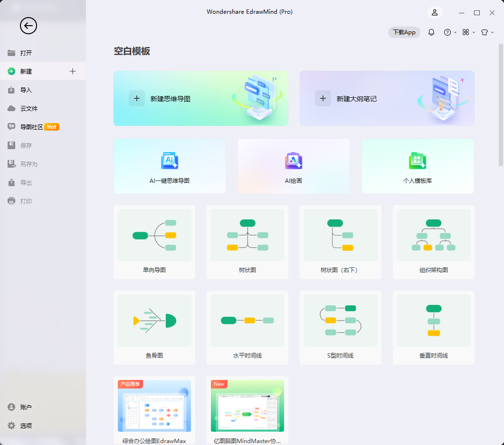Image resolution: width=504 pixels, height=445 pixels.
Task: Select the 树状图 template thumbnail
Action: point(247,235)
